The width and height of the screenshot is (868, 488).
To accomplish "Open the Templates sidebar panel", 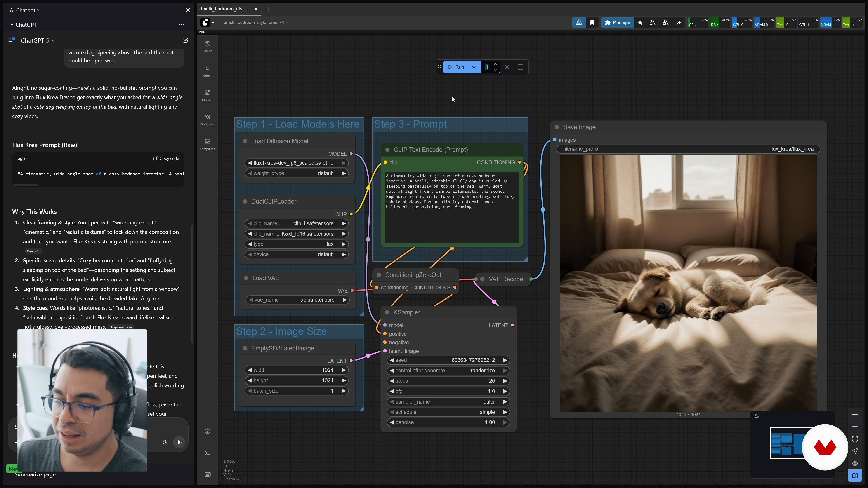I will (207, 144).
